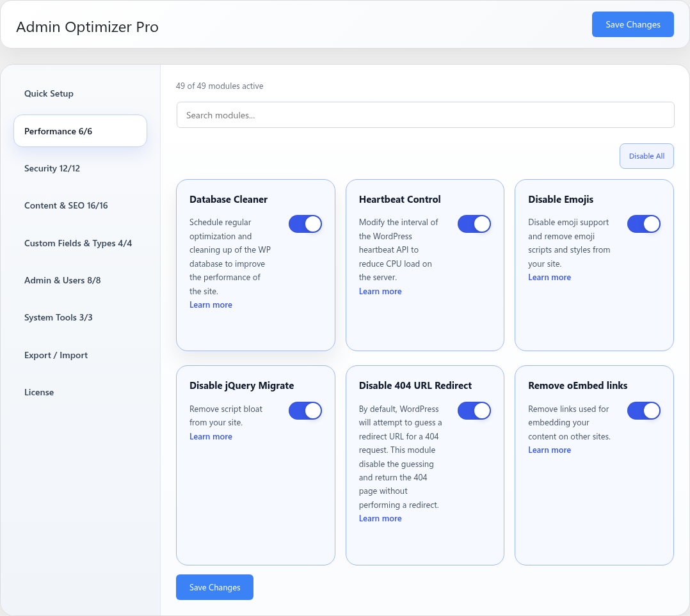Click the '49 of 49 modules active' text
Image resolution: width=690 pixels, height=616 pixels.
pyautogui.click(x=220, y=86)
